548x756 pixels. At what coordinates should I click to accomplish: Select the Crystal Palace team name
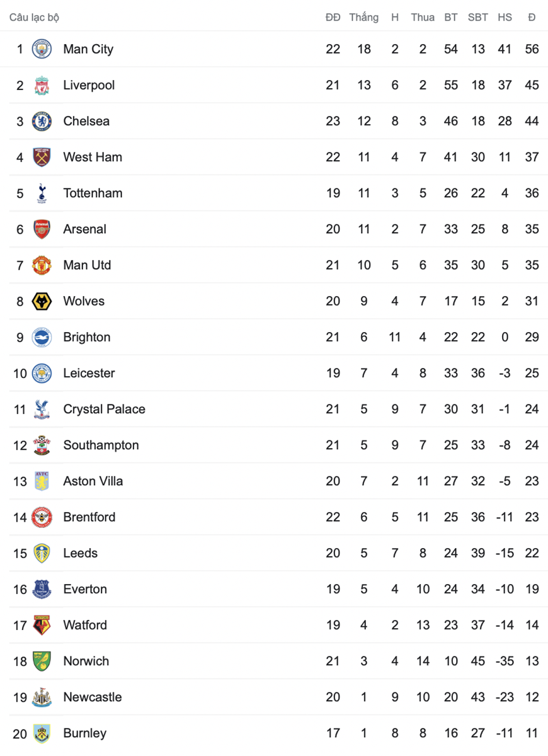(104, 409)
